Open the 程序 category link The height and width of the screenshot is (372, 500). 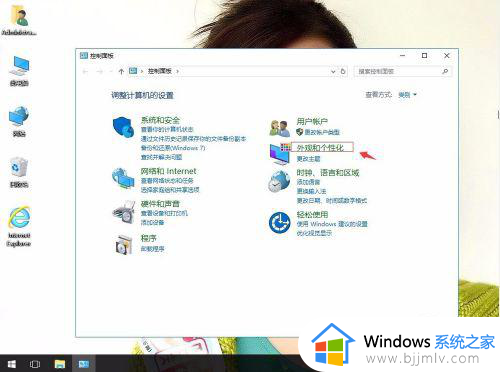[149, 238]
